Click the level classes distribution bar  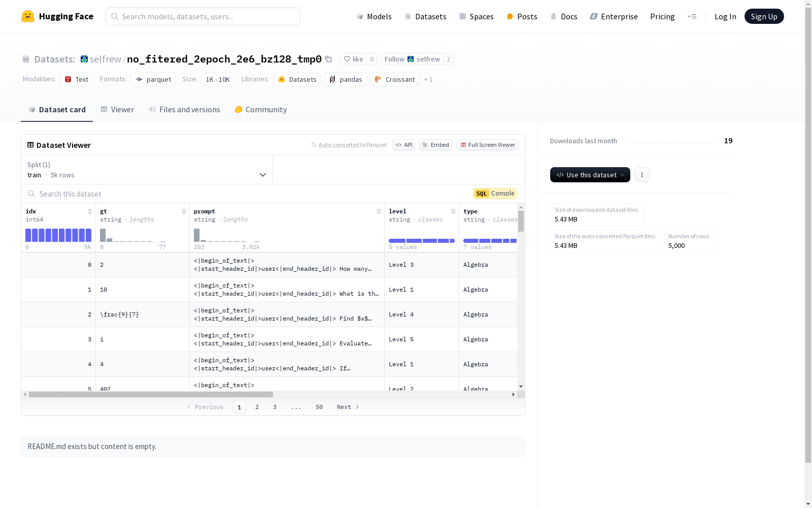pos(422,241)
